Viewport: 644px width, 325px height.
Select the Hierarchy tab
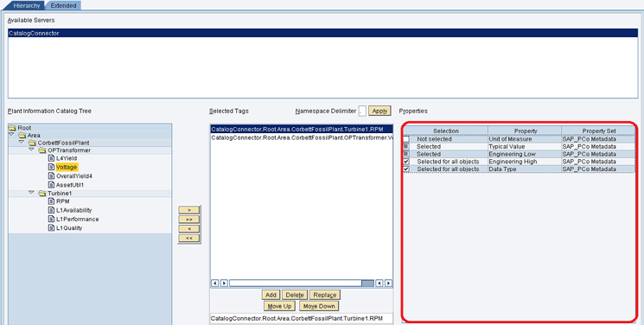(x=27, y=6)
